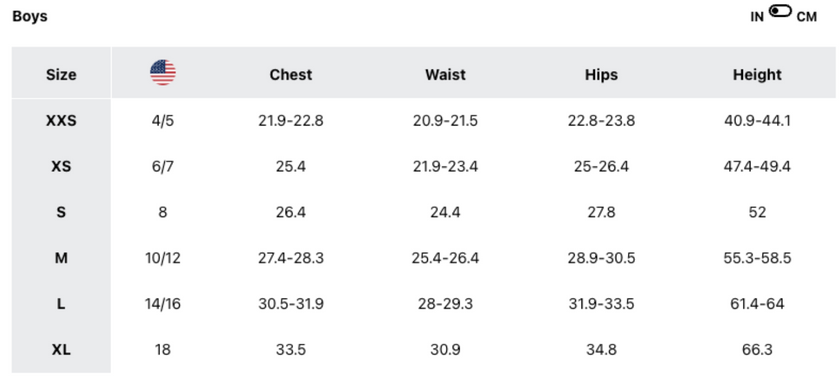
Task: Click the Height column header
Action: click(757, 75)
